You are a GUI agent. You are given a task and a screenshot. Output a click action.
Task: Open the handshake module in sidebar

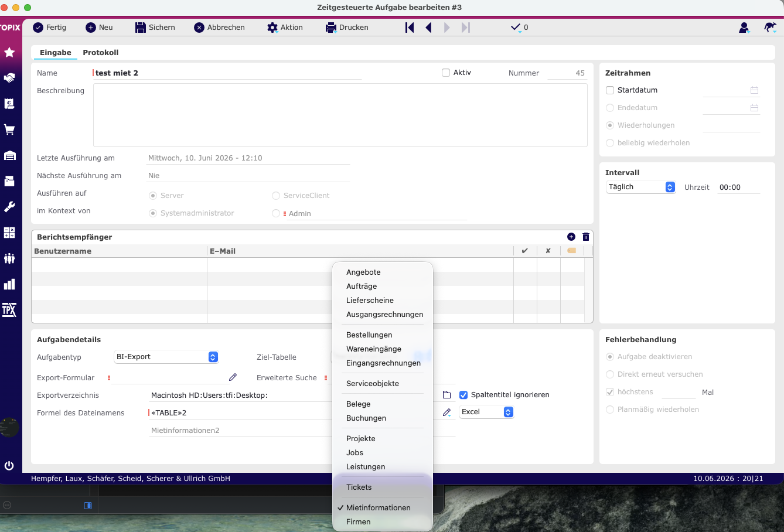coord(9,78)
